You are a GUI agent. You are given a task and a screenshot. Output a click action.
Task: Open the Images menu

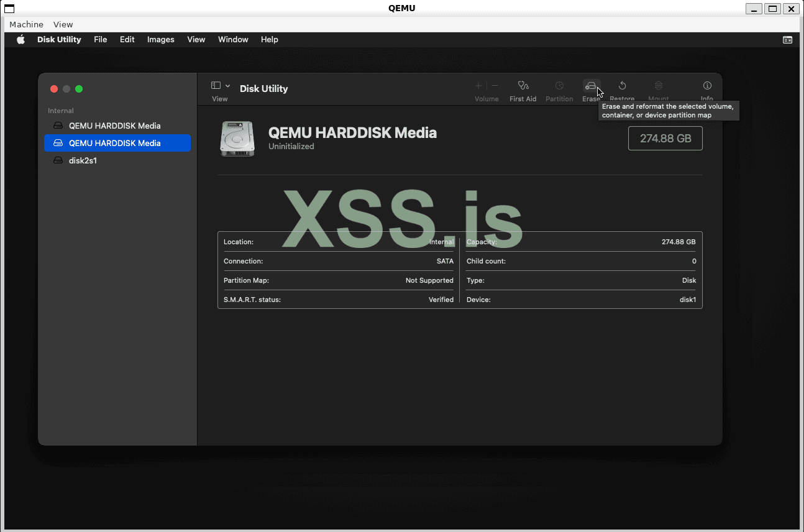click(x=160, y=40)
